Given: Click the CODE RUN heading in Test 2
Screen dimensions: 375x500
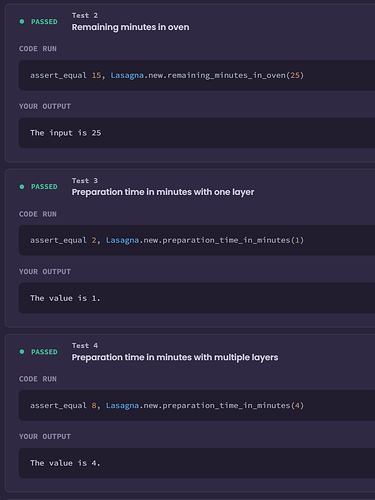Looking at the screenshot, I should pos(38,49).
